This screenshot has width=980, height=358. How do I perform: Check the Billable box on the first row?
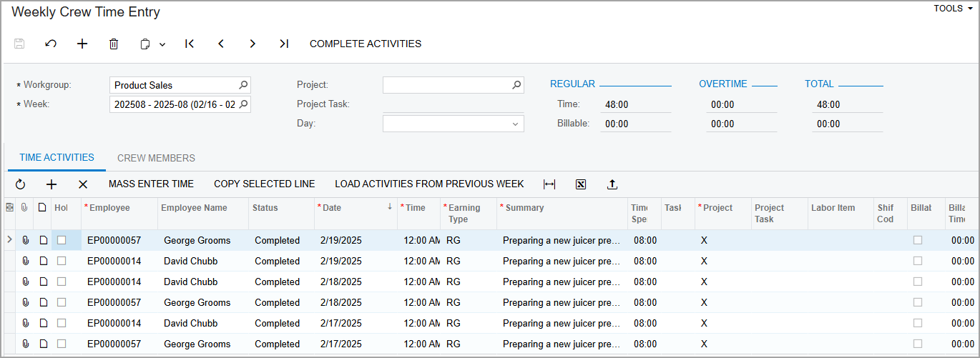pyautogui.click(x=918, y=240)
